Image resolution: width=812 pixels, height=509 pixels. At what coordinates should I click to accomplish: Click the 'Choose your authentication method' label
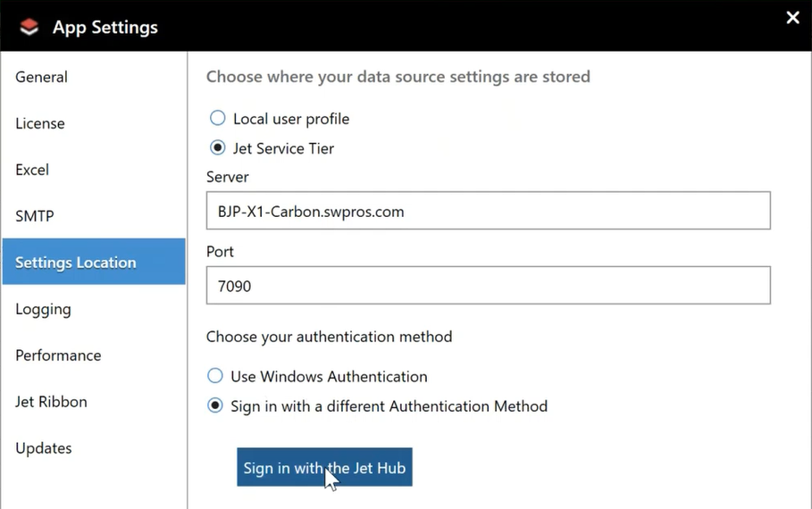330,337
